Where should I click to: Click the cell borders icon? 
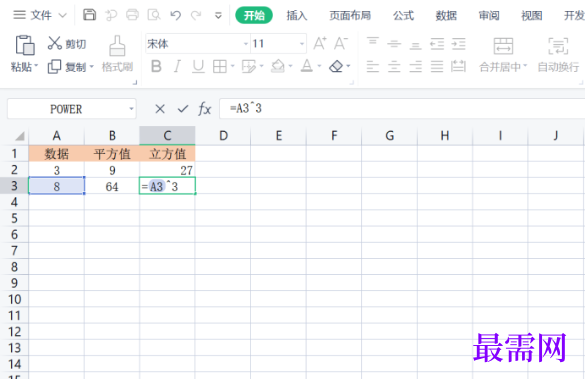click(x=220, y=66)
